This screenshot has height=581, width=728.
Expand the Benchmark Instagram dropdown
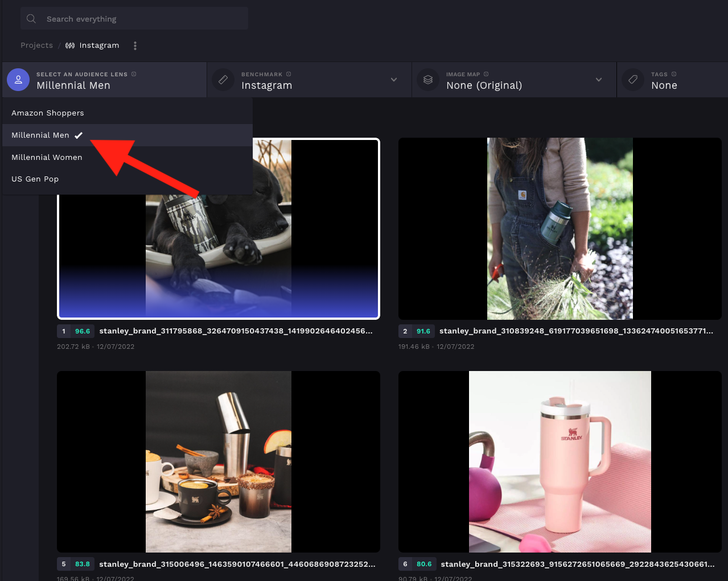click(393, 80)
